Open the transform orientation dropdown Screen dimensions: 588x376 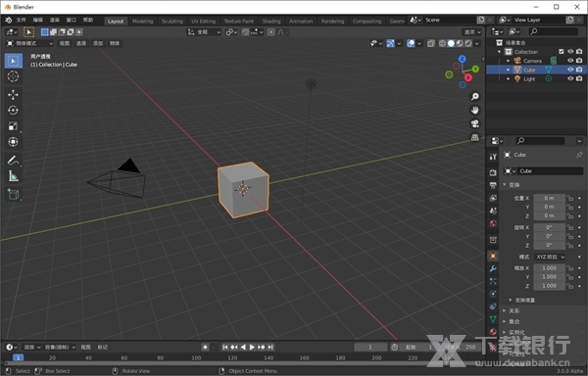205,32
